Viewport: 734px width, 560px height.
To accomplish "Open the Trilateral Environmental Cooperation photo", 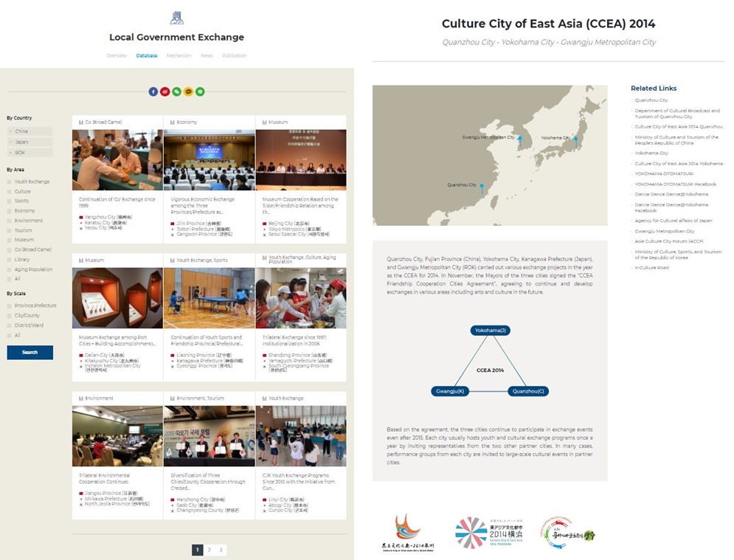I will pos(117,436).
